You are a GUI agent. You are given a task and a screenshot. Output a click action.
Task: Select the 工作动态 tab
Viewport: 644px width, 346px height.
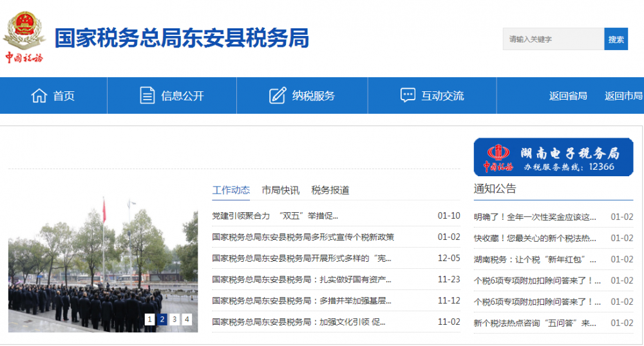tap(231, 190)
